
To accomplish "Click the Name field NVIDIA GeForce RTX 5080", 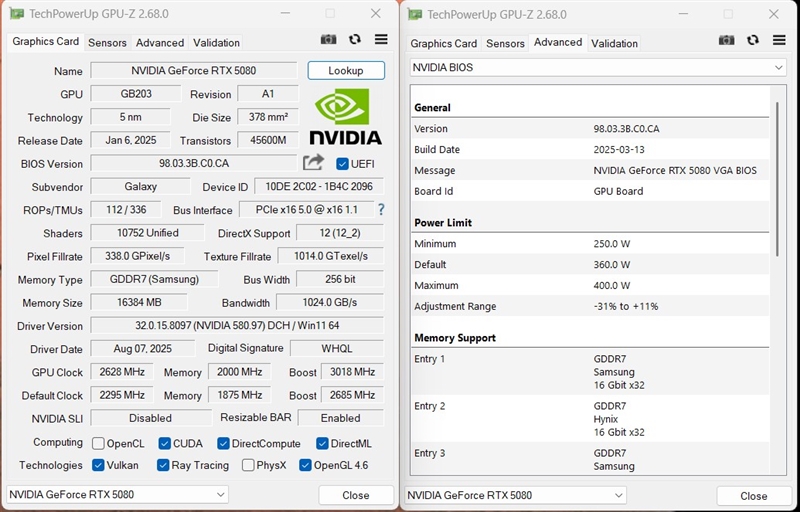I will click(193, 70).
